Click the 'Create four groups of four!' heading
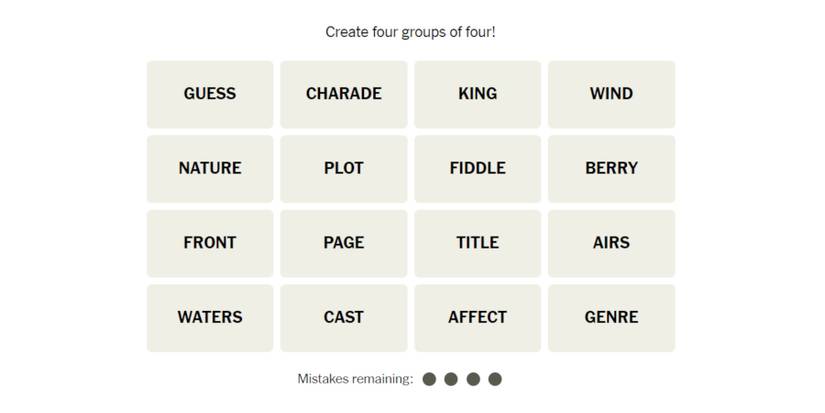 point(410,32)
